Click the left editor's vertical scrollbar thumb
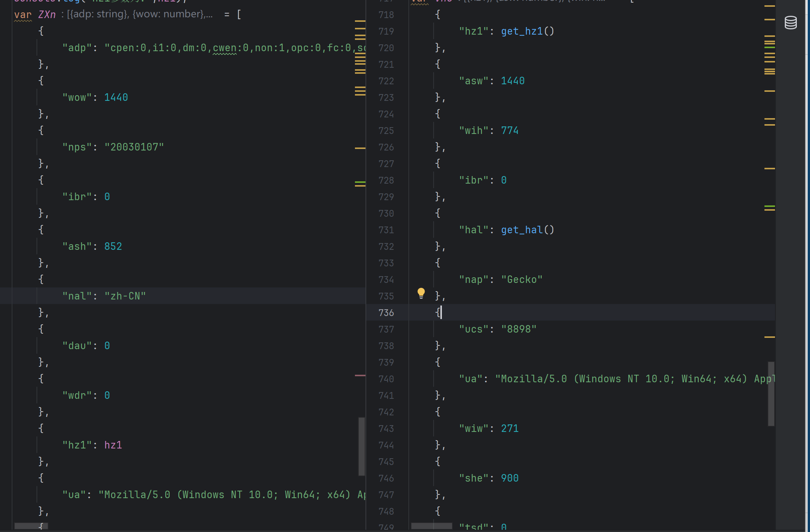Image resolution: width=810 pixels, height=532 pixels. coord(361,446)
